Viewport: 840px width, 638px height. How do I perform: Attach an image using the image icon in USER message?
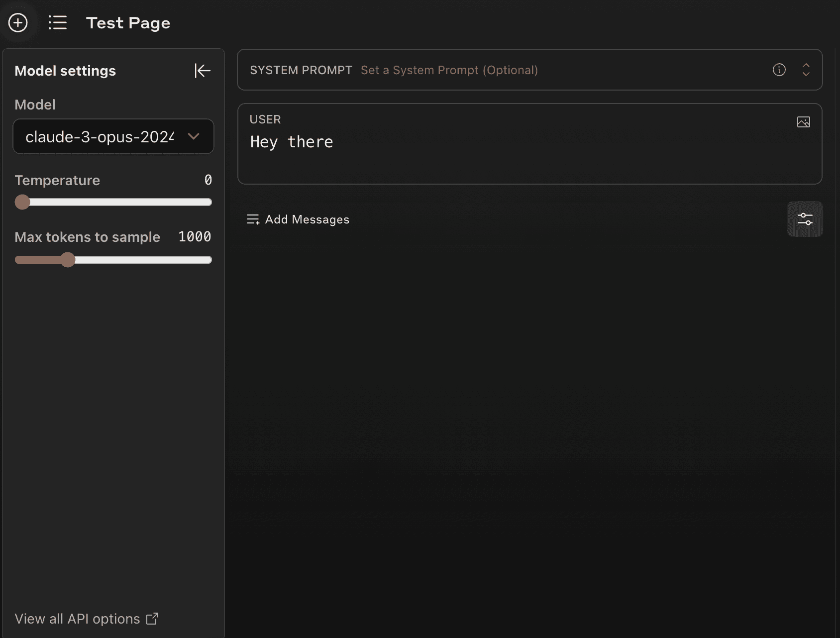coord(804,121)
